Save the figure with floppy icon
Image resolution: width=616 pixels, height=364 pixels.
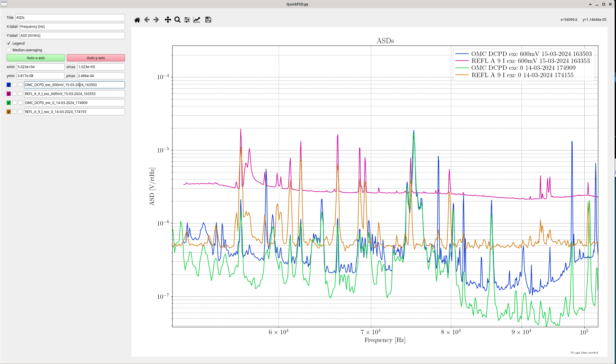(x=208, y=20)
